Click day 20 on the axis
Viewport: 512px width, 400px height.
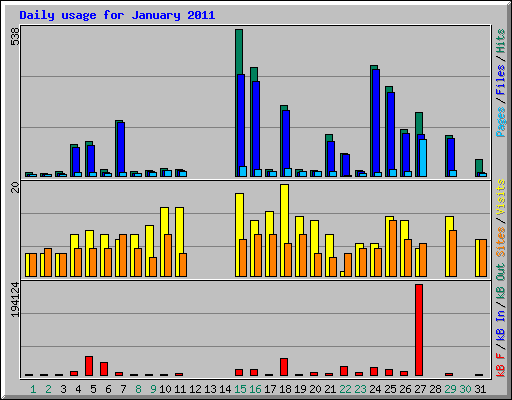[315, 389]
